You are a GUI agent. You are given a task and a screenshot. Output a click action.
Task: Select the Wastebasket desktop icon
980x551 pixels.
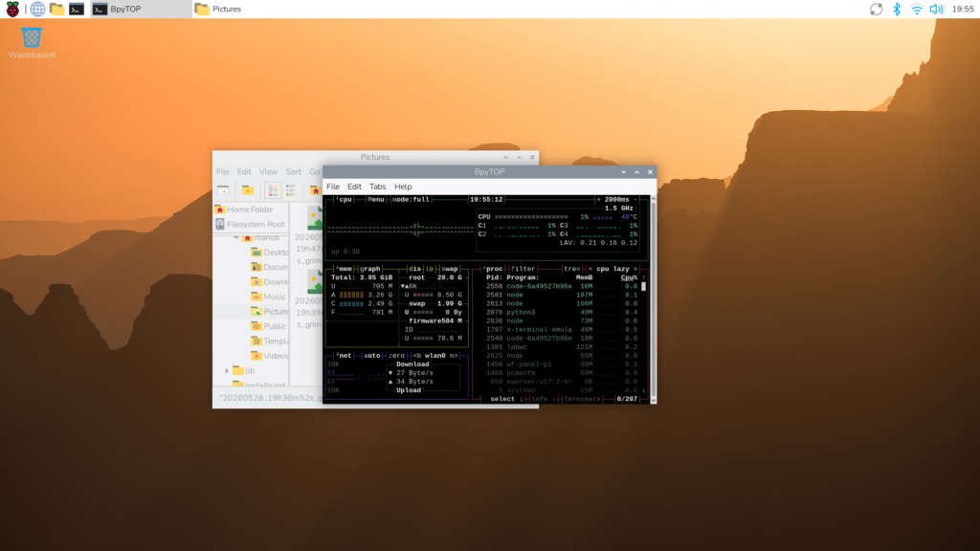click(32, 43)
